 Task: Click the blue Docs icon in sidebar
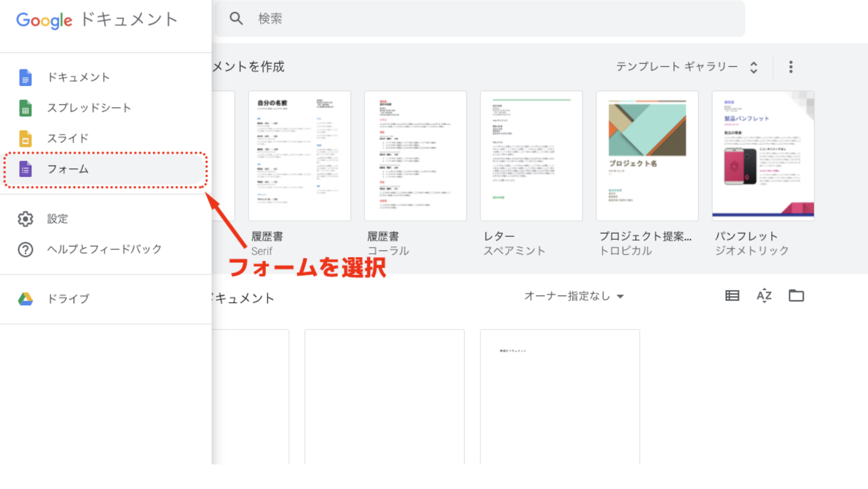(26, 77)
